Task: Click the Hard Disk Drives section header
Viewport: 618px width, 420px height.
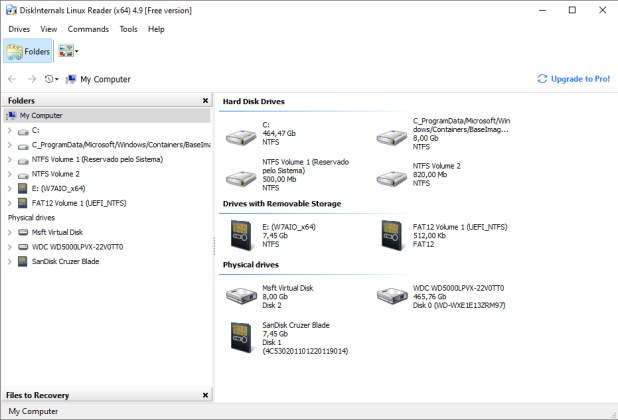Action: point(253,102)
